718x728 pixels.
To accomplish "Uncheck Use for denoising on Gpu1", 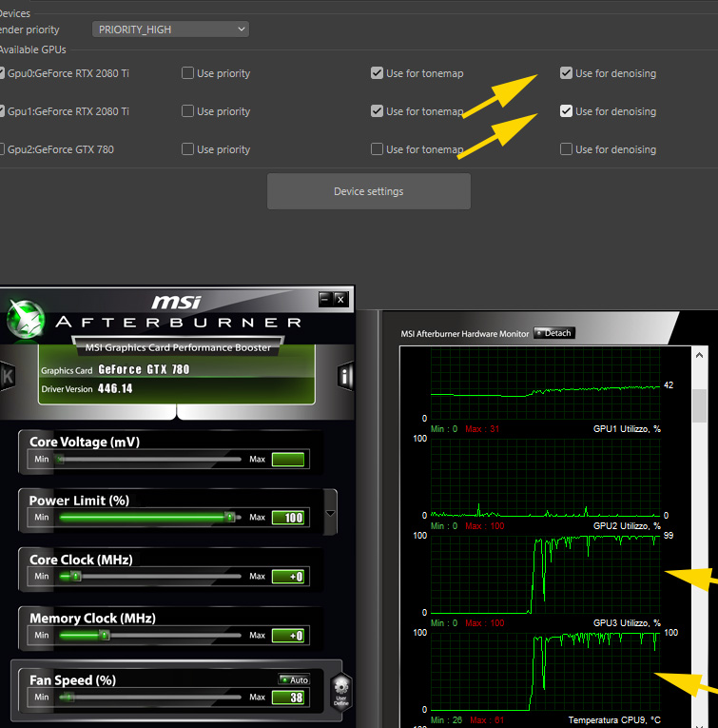I will [x=566, y=111].
